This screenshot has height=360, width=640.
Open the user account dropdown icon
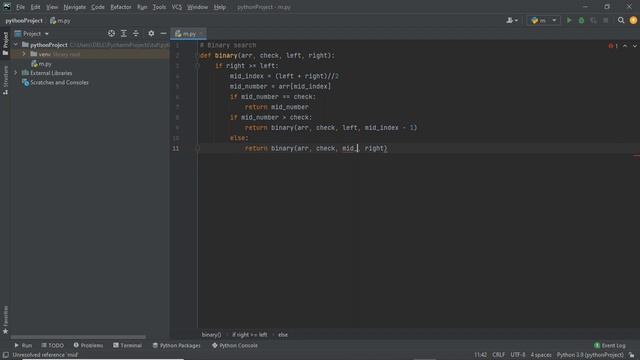click(x=512, y=20)
